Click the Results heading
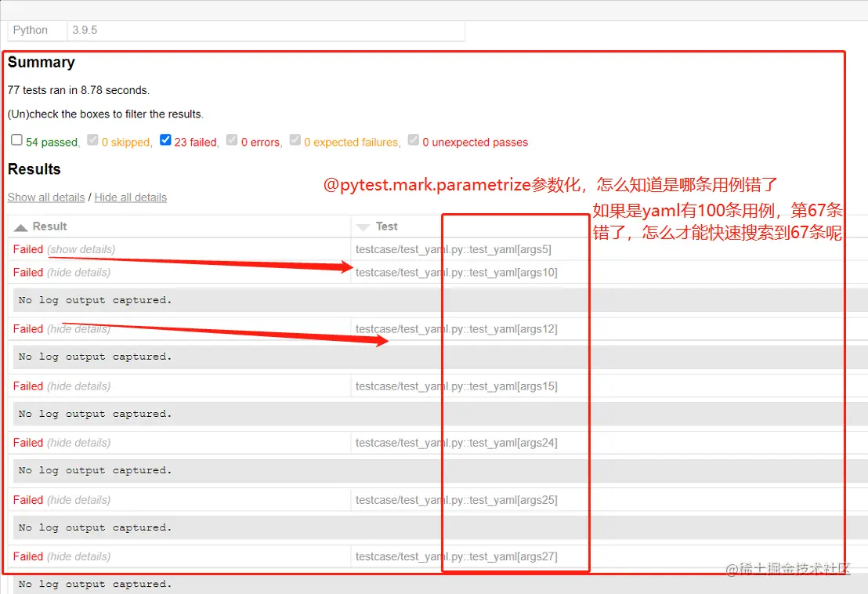 (34, 168)
